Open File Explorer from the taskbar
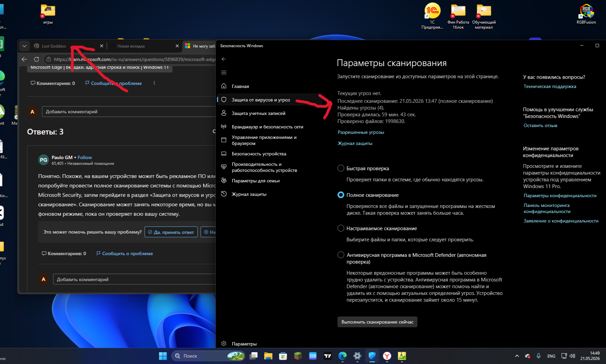This screenshot has width=606, height=364. coord(268,356)
